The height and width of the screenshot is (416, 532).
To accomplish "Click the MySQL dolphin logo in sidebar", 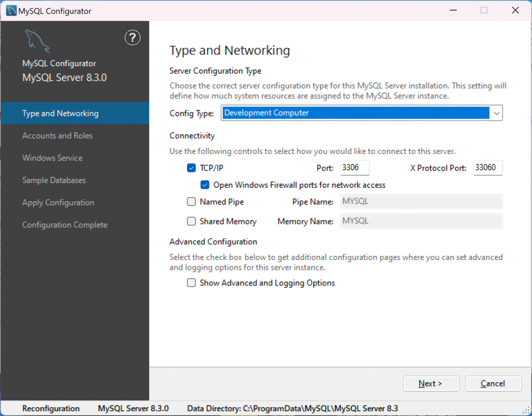I will click(37, 42).
